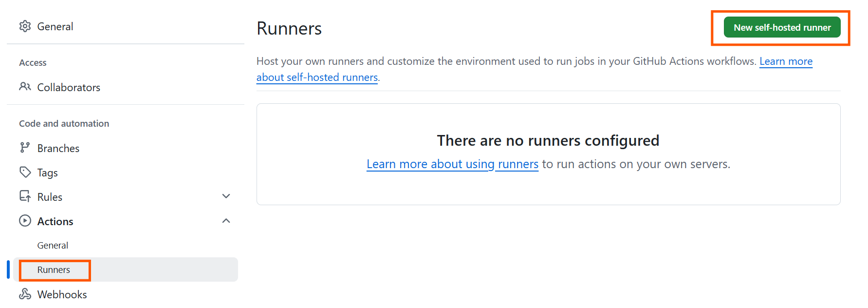Click the Webhooks icon in sidebar
The width and height of the screenshot is (868, 308).
pyautogui.click(x=25, y=294)
